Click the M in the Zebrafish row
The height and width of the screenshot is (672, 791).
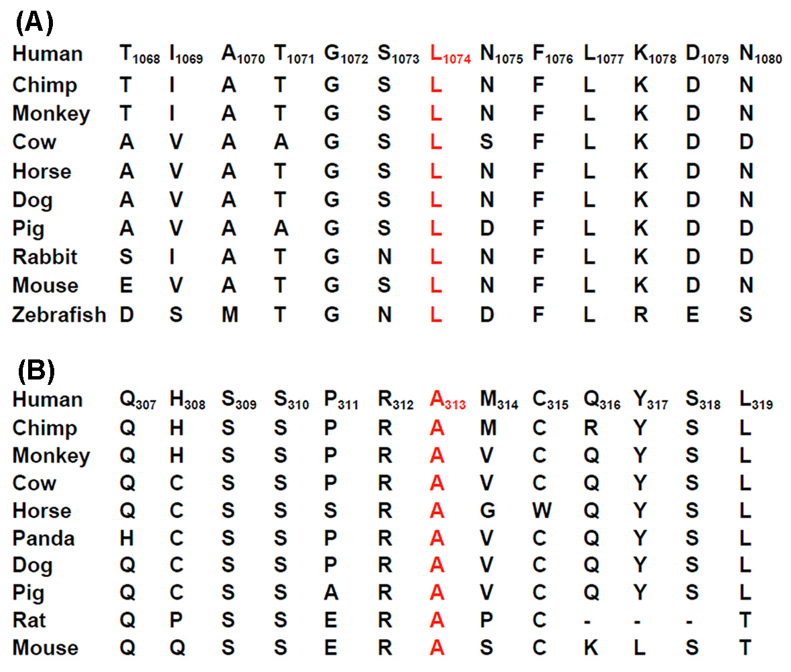pyautogui.click(x=230, y=315)
